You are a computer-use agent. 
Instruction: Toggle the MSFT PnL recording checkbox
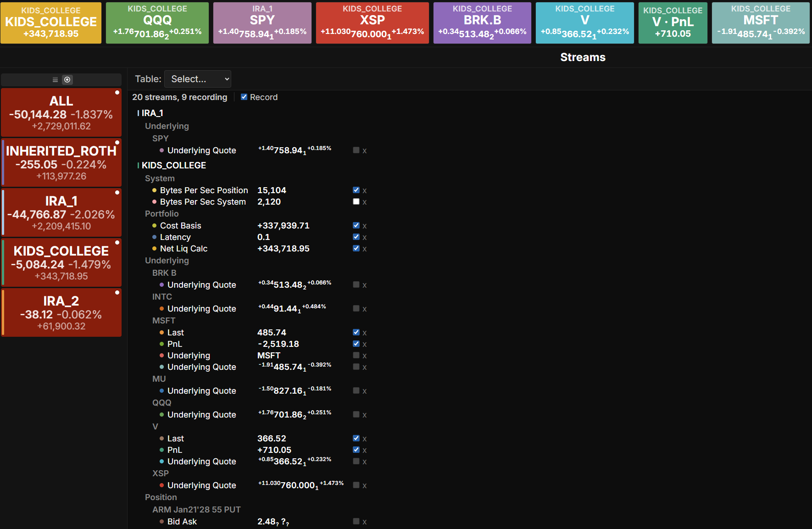(x=356, y=344)
